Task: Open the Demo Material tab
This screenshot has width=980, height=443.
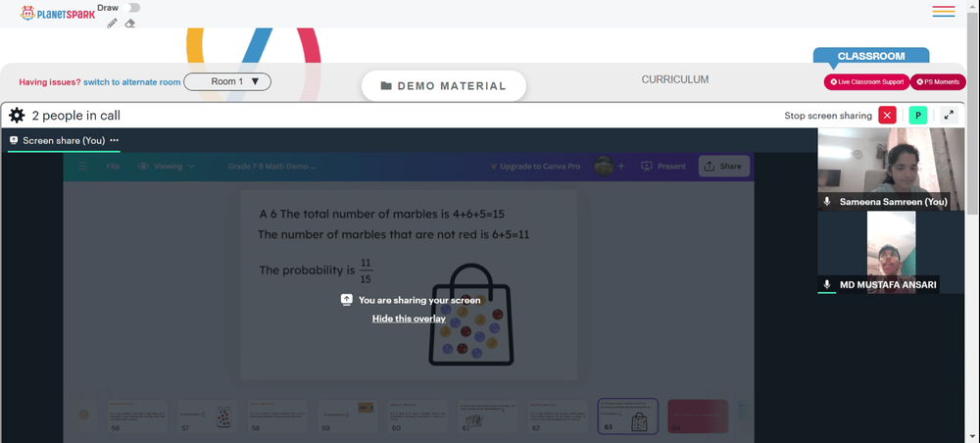Action: pos(444,85)
